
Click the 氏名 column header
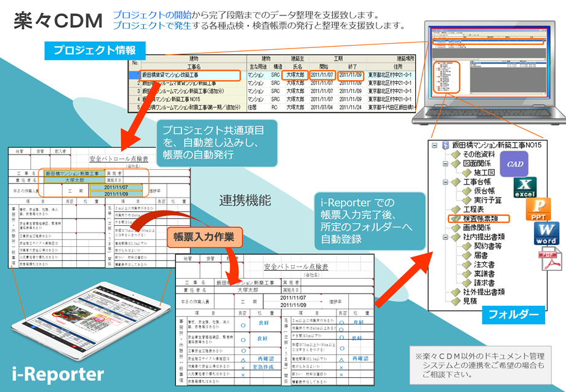(x=297, y=67)
